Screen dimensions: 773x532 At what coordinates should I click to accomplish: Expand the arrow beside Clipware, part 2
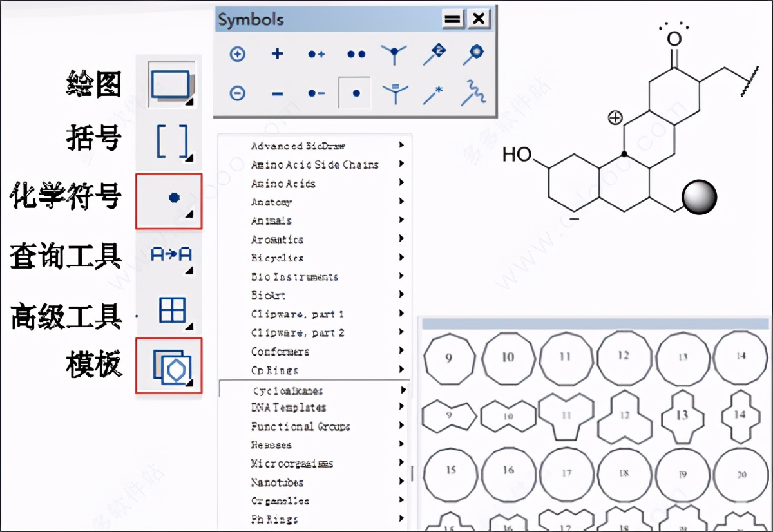[x=402, y=332]
